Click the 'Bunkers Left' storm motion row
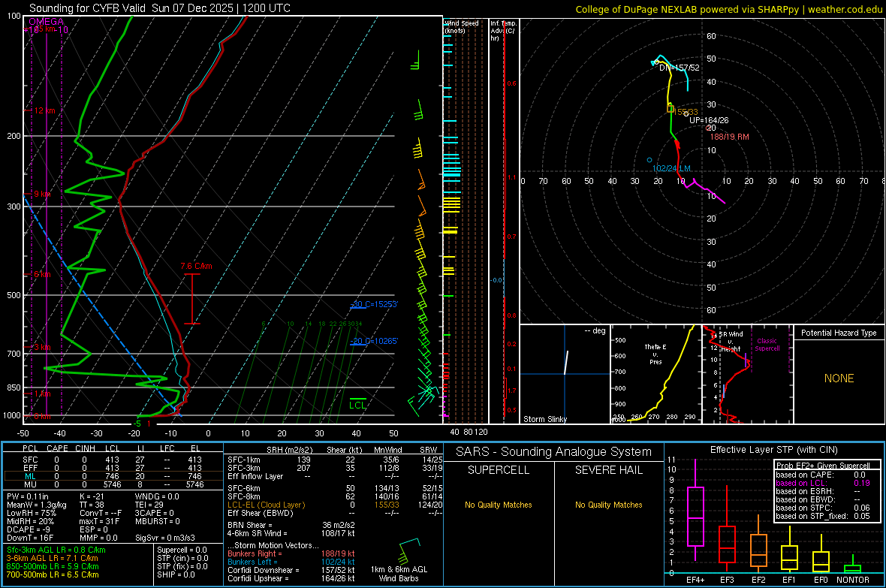 pyautogui.click(x=291, y=562)
